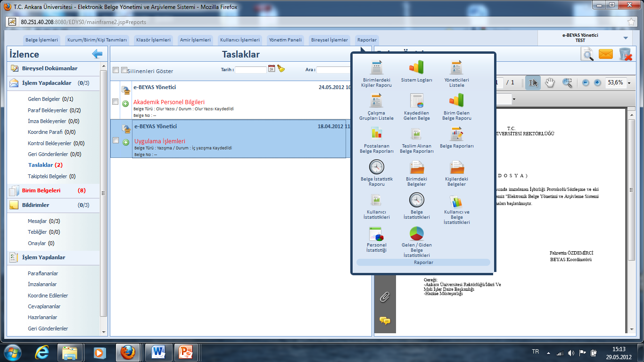This screenshot has height=362, width=644.
Task: Open the comments speech bubble panel
Action: click(385, 321)
